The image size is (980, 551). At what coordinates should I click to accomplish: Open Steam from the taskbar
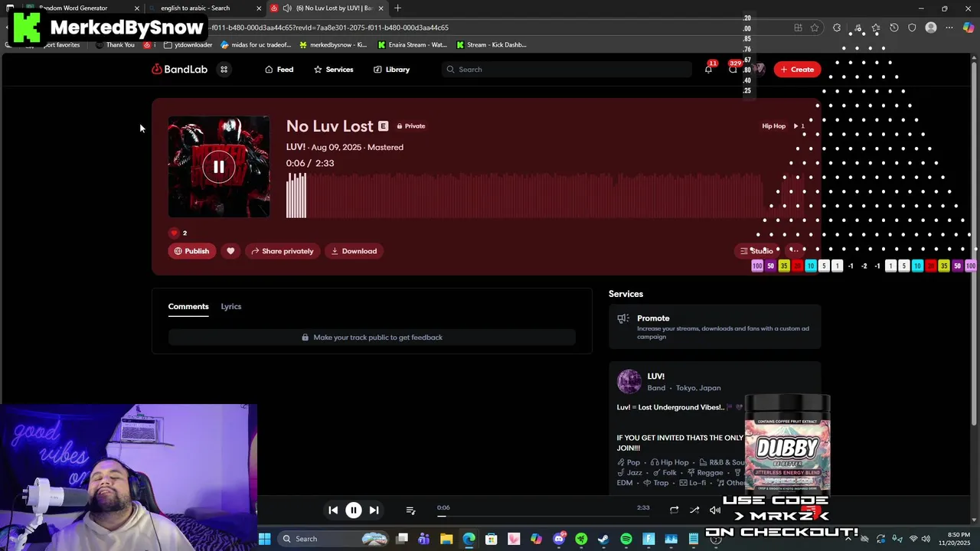603,539
